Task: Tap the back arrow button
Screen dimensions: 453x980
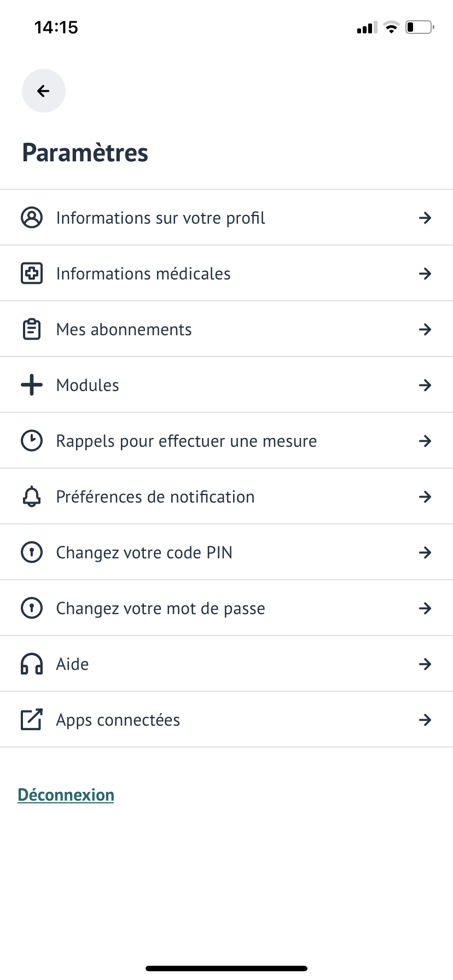Action: pos(44,91)
